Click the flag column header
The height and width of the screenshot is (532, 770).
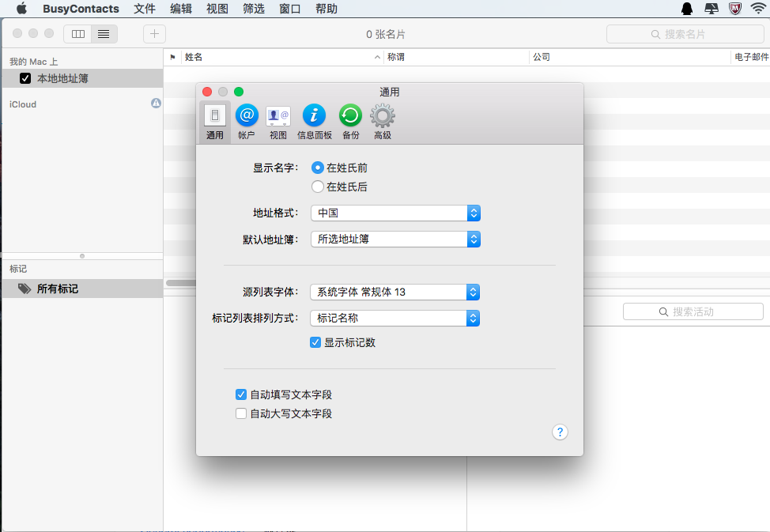click(172, 57)
